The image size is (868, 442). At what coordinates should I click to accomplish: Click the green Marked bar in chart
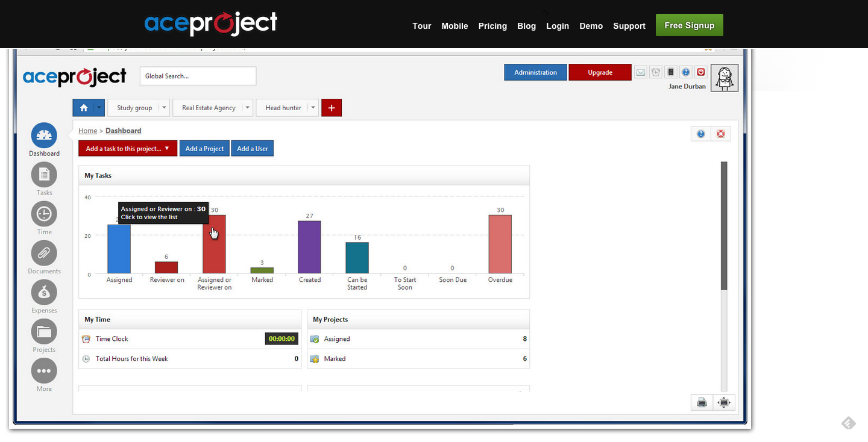point(262,271)
